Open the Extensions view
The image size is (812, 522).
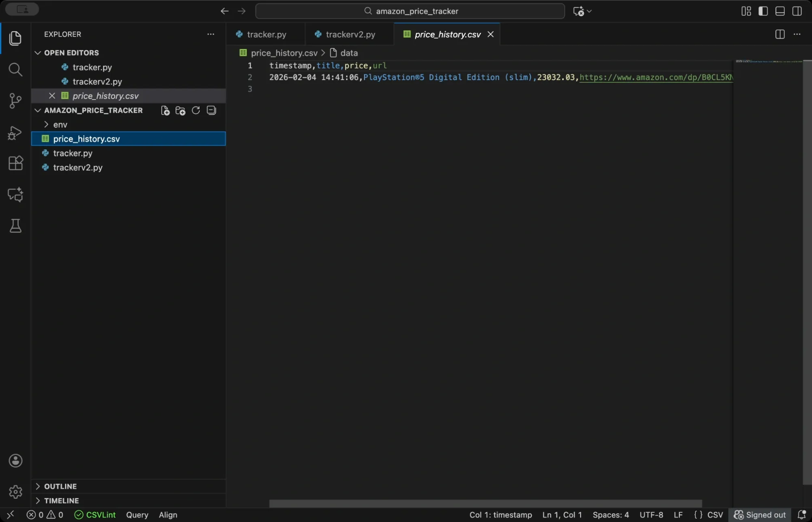15,163
